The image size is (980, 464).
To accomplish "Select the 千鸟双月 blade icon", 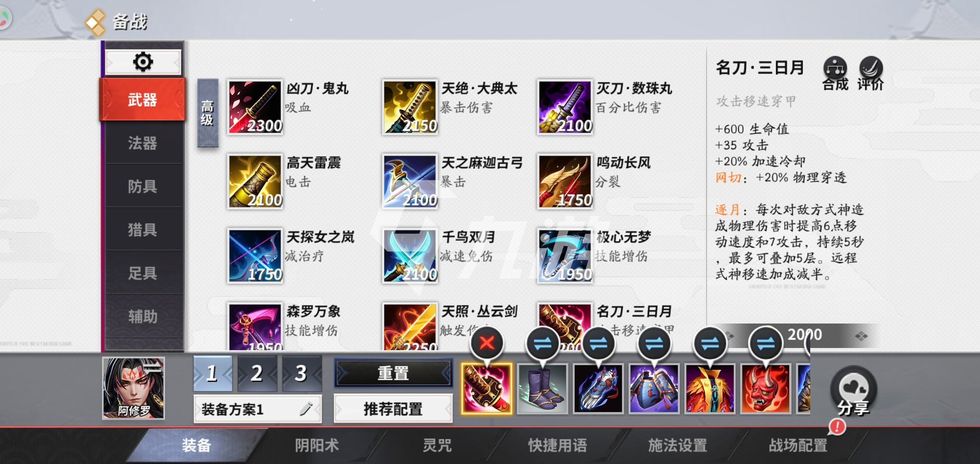I will (x=410, y=256).
